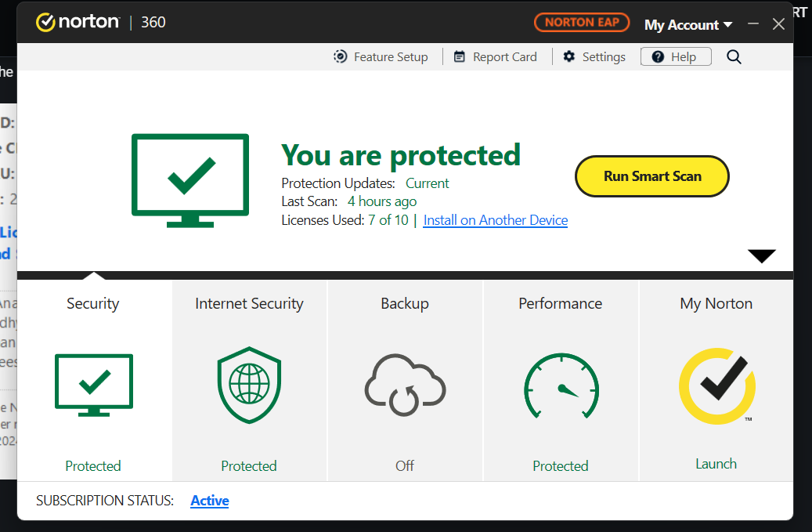Click the Norton checkmark logo in title bar
Image resolution: width=812 pixels, height=532 pixels.
point(46,22)
